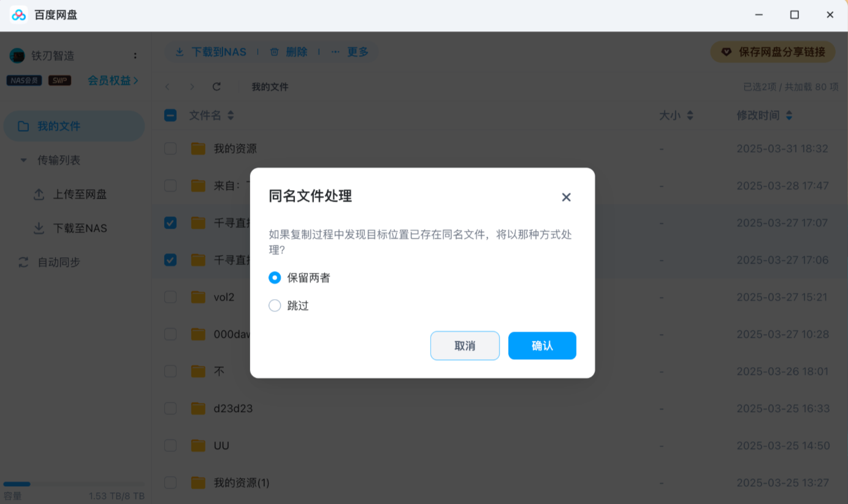Select the 保留两者 radio option
Image resolution: width=848 pixels, height=504 pixels.
[275, 278]
